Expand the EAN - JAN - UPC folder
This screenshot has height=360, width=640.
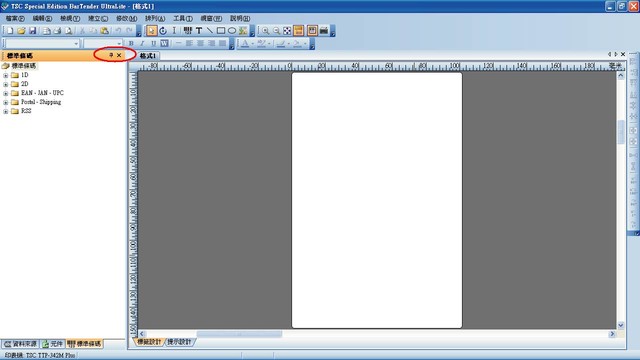click(6, 93)
